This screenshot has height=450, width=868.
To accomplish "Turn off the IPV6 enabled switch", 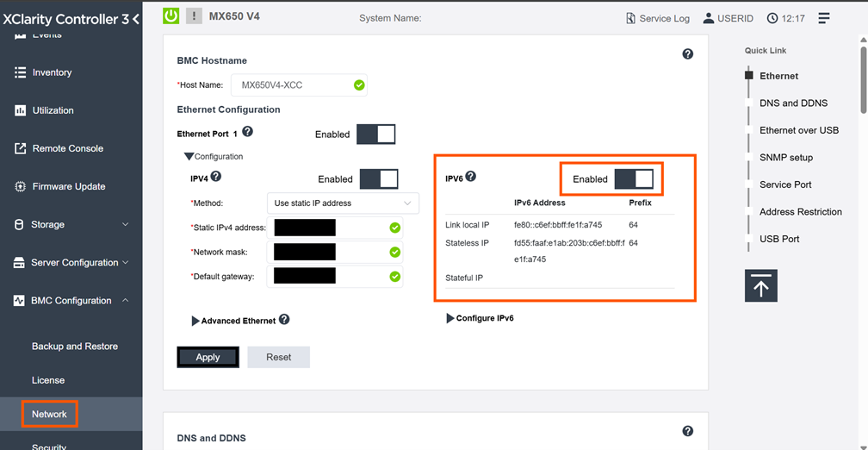I will tap(634, 178).
